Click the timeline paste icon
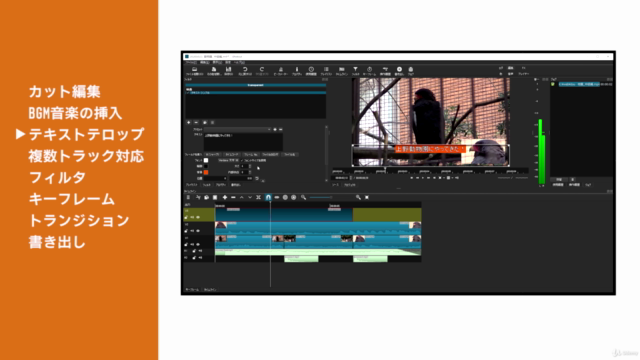The width and height of the screenshot is (640, 360). (x=215, y=198)
